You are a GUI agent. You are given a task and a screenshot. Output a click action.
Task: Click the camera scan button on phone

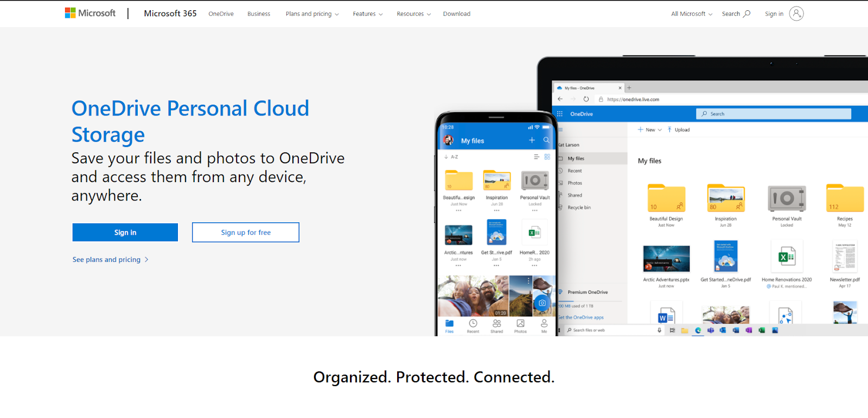coord(542,303)
